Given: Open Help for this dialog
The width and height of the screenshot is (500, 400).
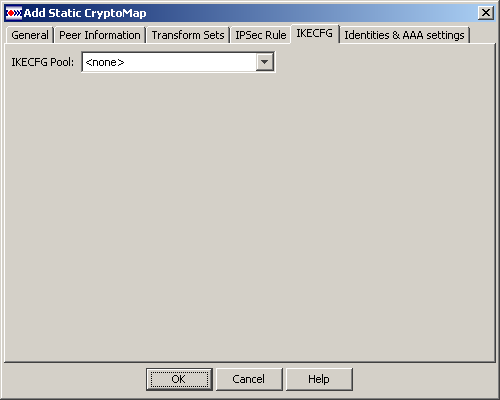Looking at the screenshot, I should [x=319, y=379].
